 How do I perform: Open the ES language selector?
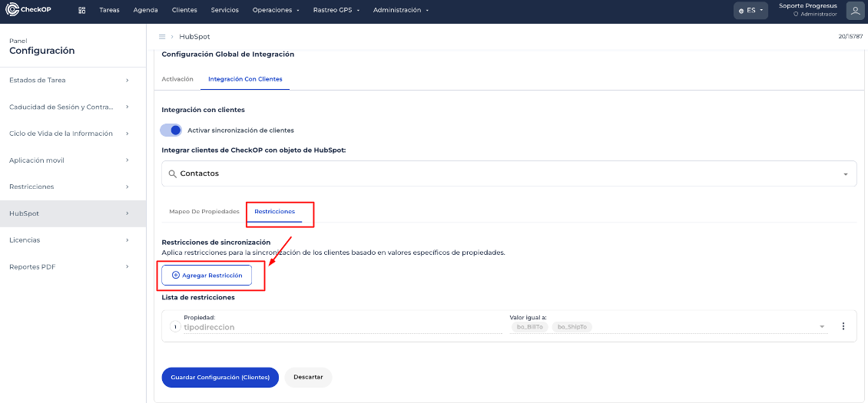(x=750, y=10)
